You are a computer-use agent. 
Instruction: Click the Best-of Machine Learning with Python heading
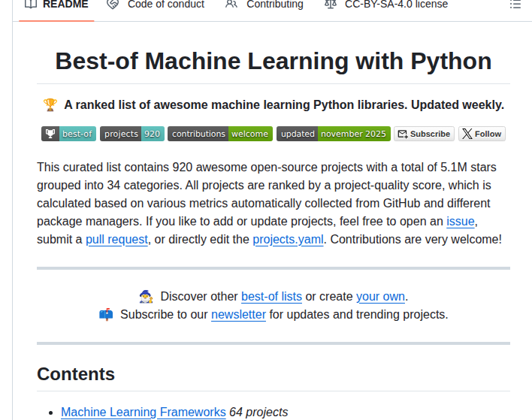tap(274, 62)
